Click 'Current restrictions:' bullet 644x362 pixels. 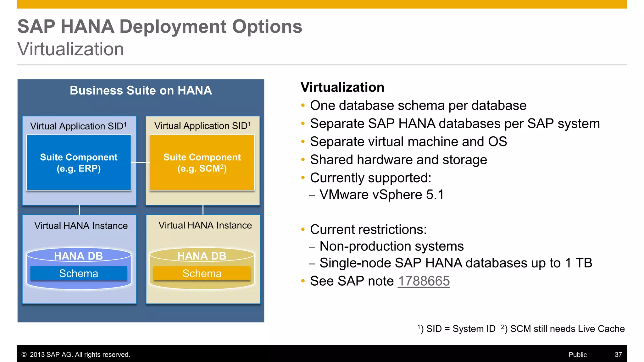[x=368, y=229]
